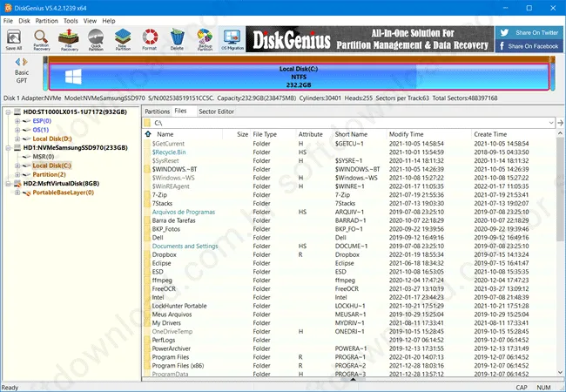
Task: Select the $Recycle.Bin folder row
Action: pyautogui.click(x=349, y=152)
